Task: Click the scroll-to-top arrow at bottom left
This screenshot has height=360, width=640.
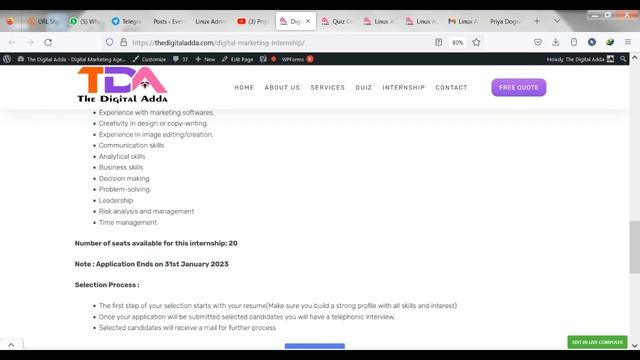Action: click(11, 344)
